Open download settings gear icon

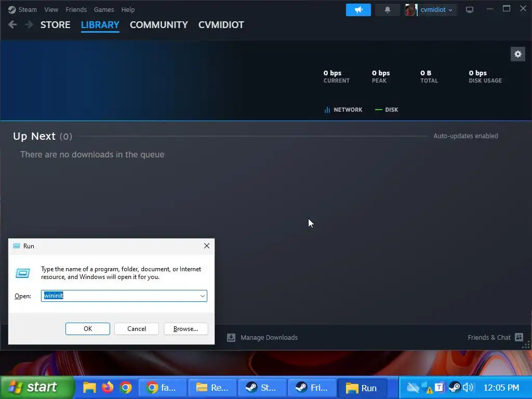(518, 54)
